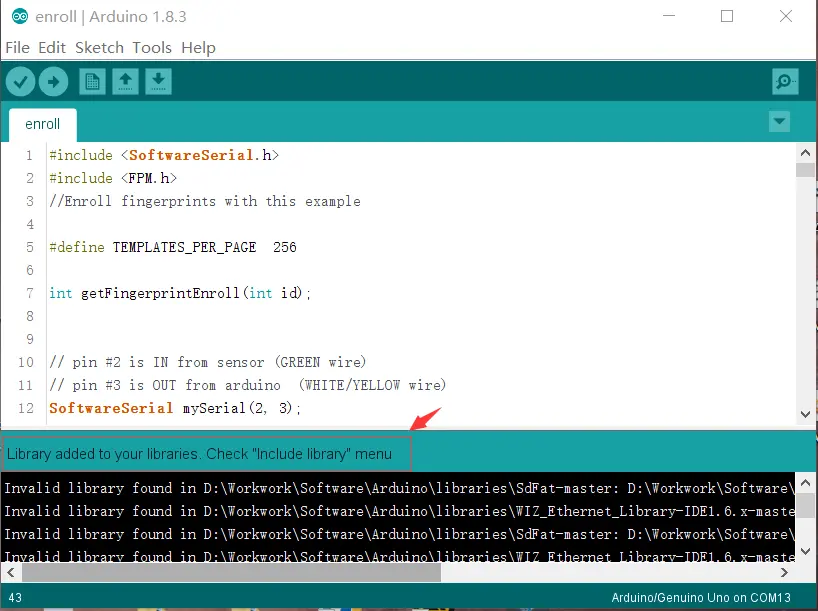Maximize the Arduino window

(727, 17)
